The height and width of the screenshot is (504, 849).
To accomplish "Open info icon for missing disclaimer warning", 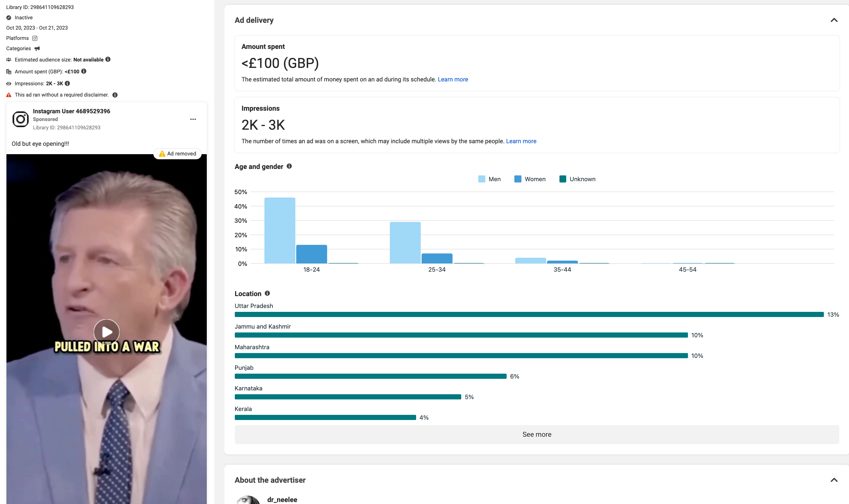I will point(115,95).
